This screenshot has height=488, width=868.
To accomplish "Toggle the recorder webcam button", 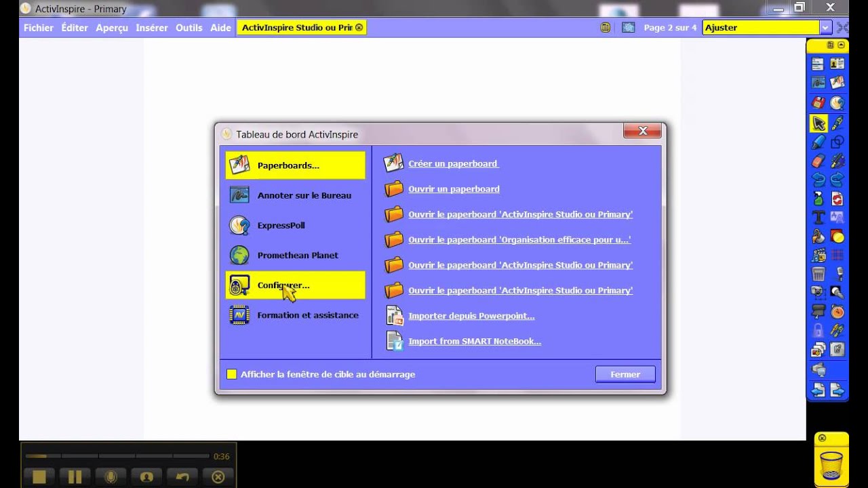I will click(146, 476).
